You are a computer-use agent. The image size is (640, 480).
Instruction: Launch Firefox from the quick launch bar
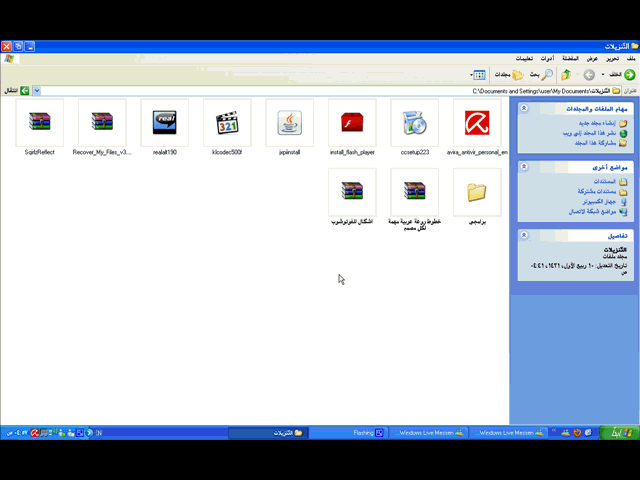click(x=577, y=433)
